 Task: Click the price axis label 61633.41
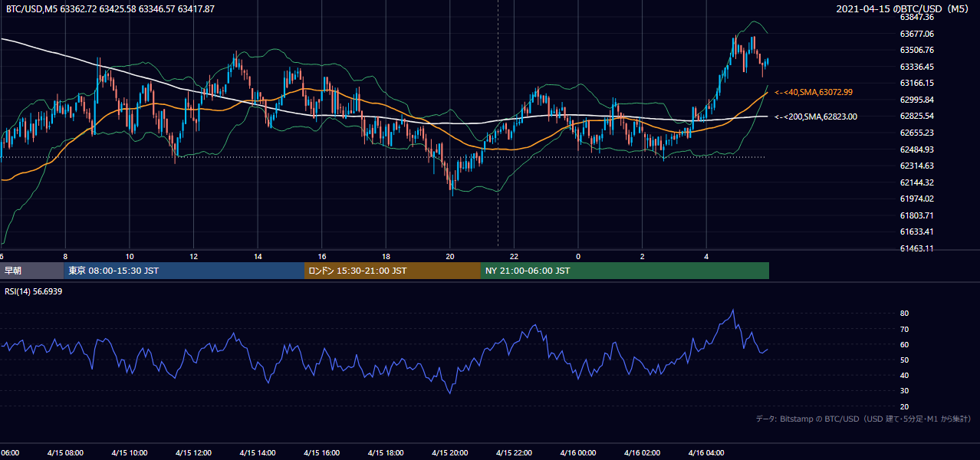pyautogui.click(x=916, y=232)
